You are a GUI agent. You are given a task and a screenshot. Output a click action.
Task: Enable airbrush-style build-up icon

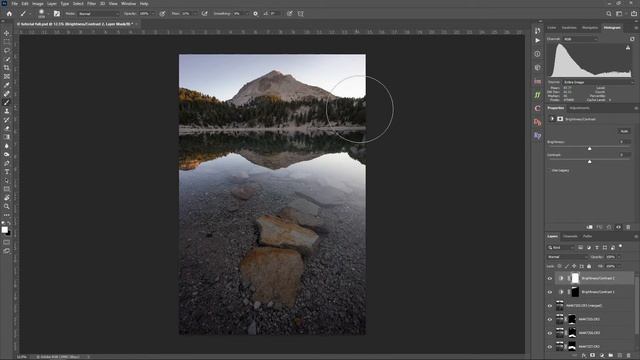[204, 13]
